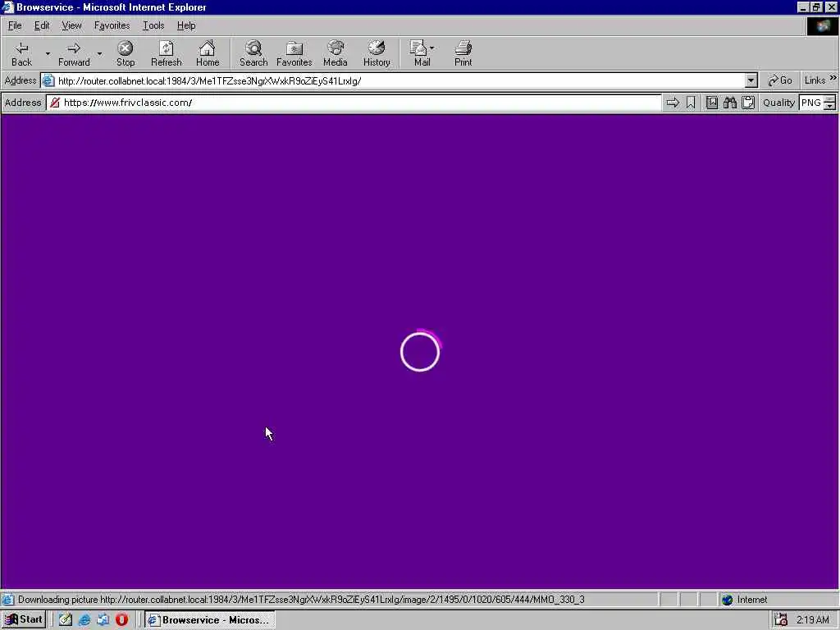
Task: Click insecure padlock icon before frivclassic URL
Action: click(55, 103)
